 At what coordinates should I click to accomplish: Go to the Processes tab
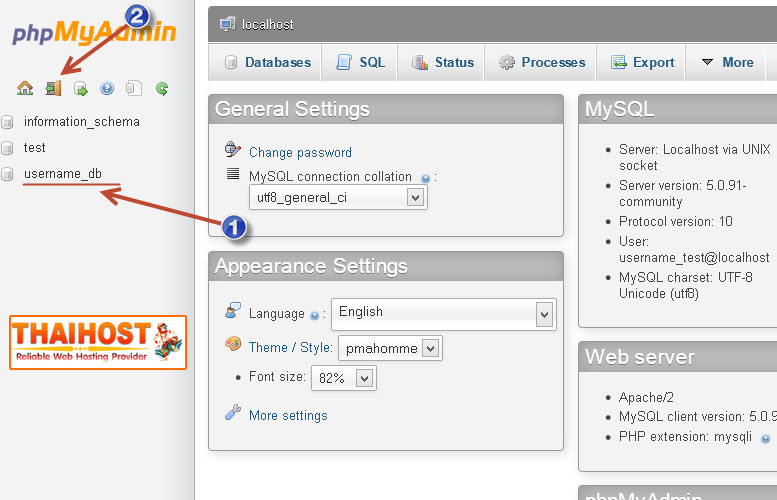tap(542, 62)
